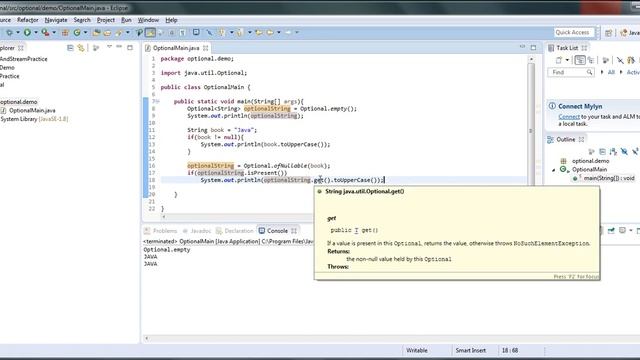Image resolution: width=640 pixels, height=360 pixels.
Task: Toggle Scheduled view in Task List
Action: (x=591, y=60)
